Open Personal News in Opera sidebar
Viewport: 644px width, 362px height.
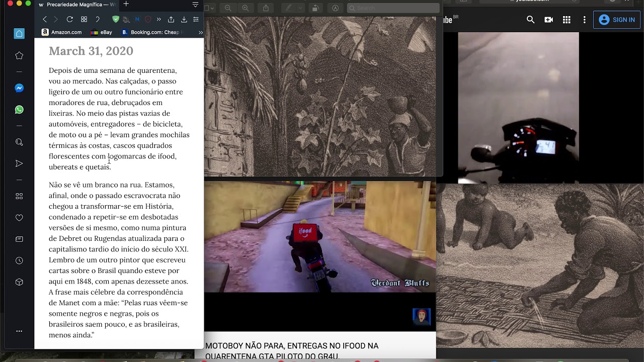(x=19, y=239)
